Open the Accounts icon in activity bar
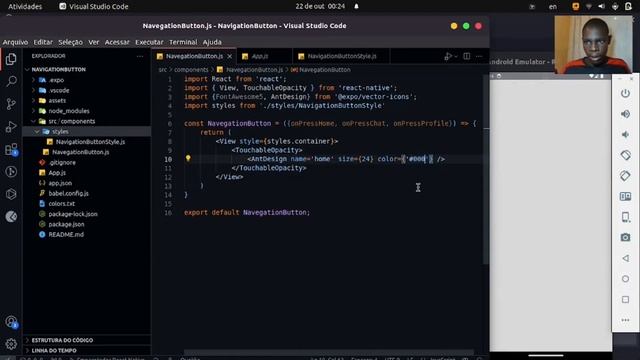Viewport: 640px width, 360px height. tap(11, 322)
